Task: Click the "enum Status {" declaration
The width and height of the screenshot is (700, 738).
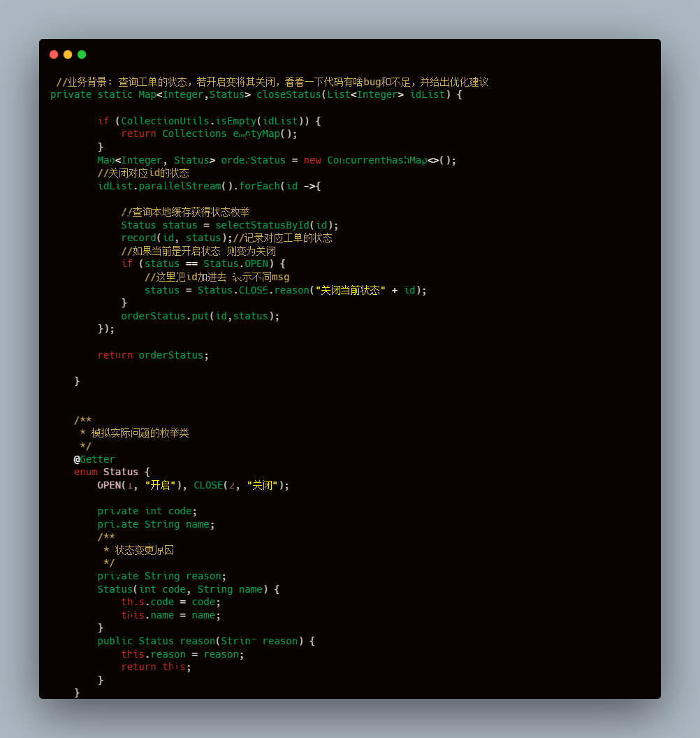Action: pyautogui.click(x=112, y=472)
